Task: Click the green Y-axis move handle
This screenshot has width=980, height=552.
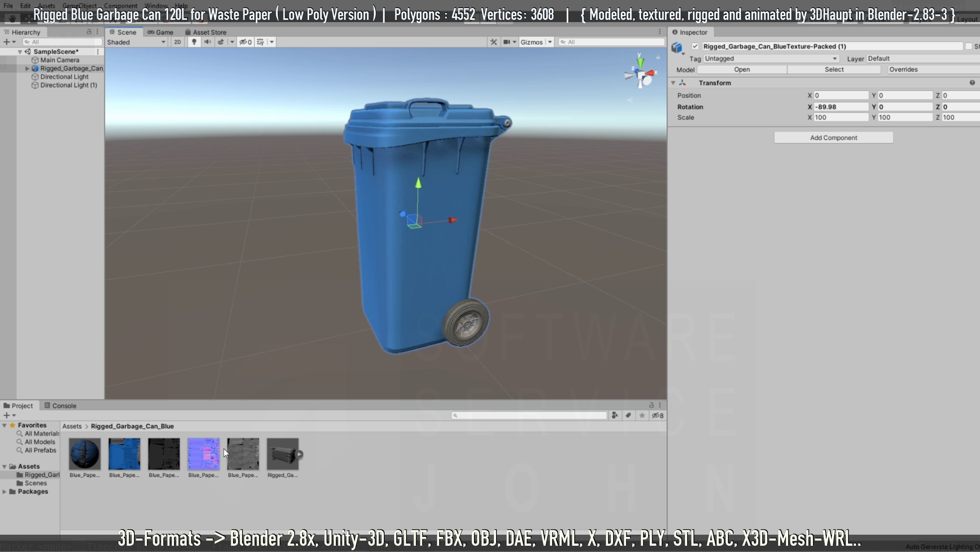Action: click(418, 183)
